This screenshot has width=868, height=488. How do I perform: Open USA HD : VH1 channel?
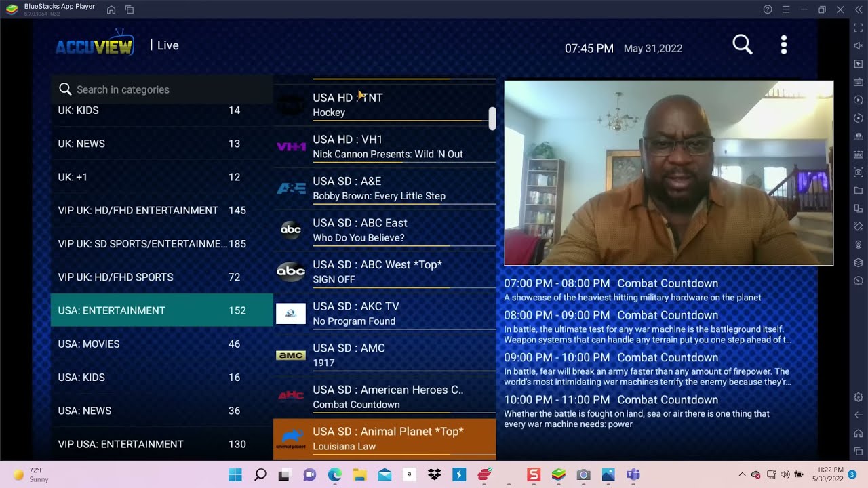[384, 146]
